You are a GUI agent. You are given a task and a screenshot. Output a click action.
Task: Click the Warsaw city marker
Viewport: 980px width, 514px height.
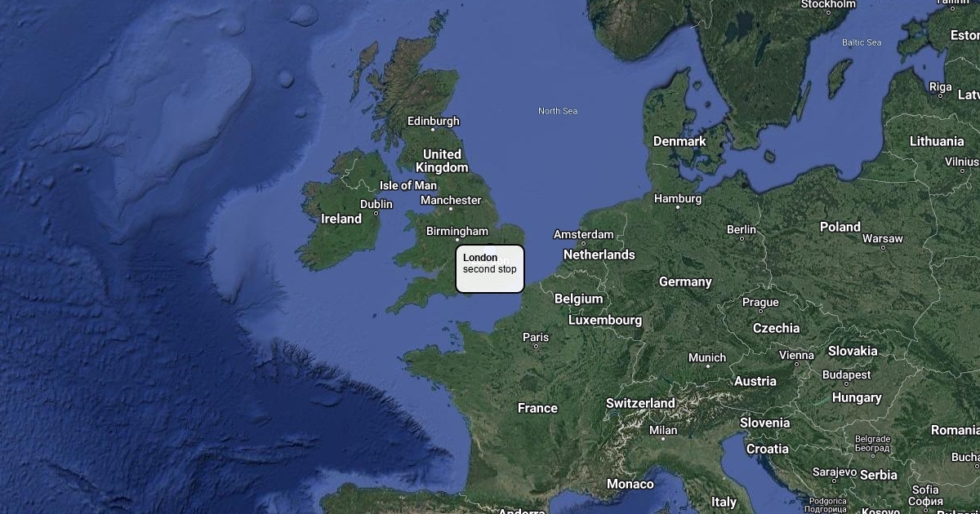click(x=883, y=248)
